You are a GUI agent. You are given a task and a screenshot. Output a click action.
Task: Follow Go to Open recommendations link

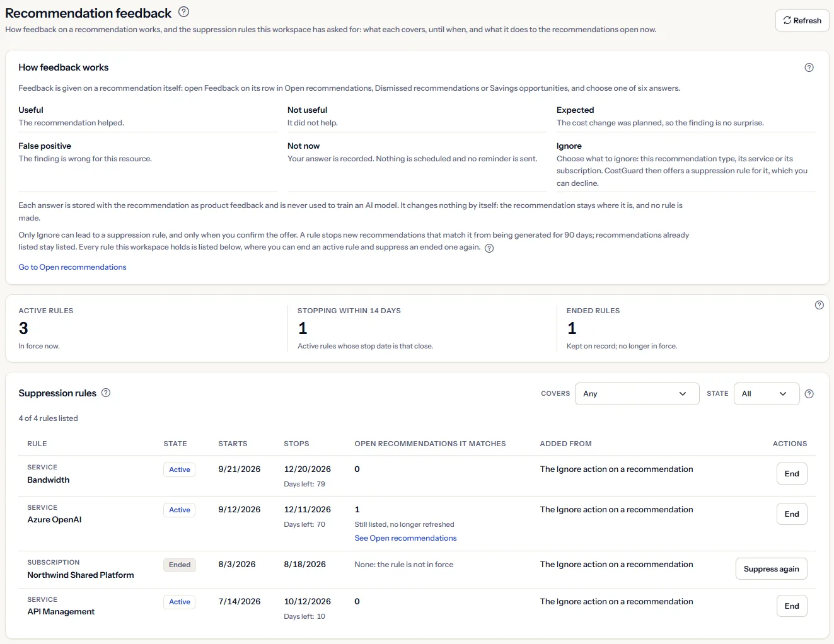click(x=72, y=267)
